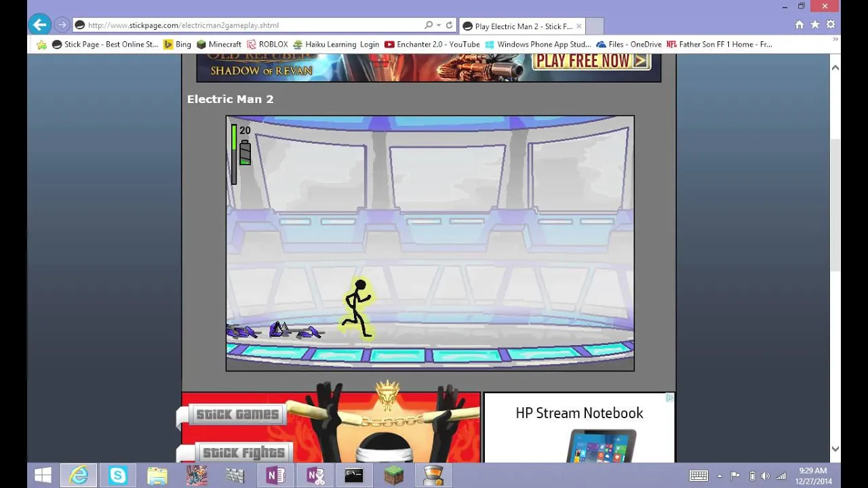
Task: Open the colorful game icon on taskbar
Action: [197, 475]
